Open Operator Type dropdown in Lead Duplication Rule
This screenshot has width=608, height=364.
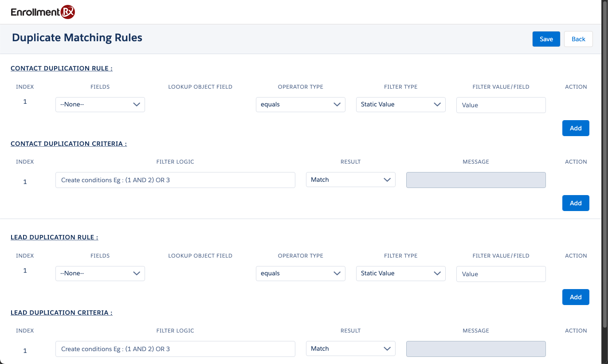click(300, 274)
